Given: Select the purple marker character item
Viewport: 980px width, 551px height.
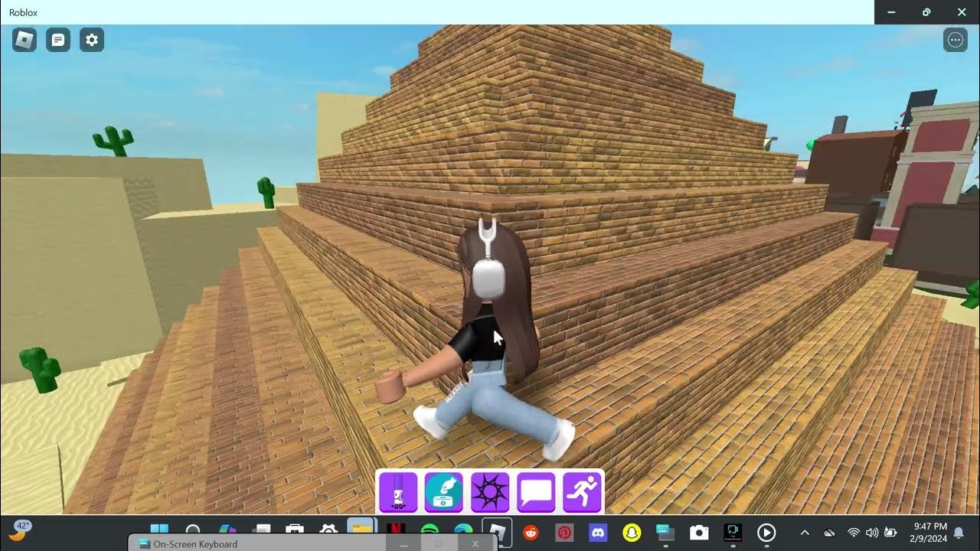Looking at the screenshot, I should [x=398, y=492].
